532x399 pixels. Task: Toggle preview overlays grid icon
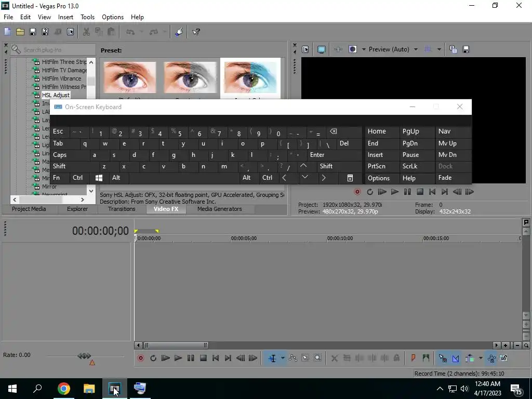[428, 49]
